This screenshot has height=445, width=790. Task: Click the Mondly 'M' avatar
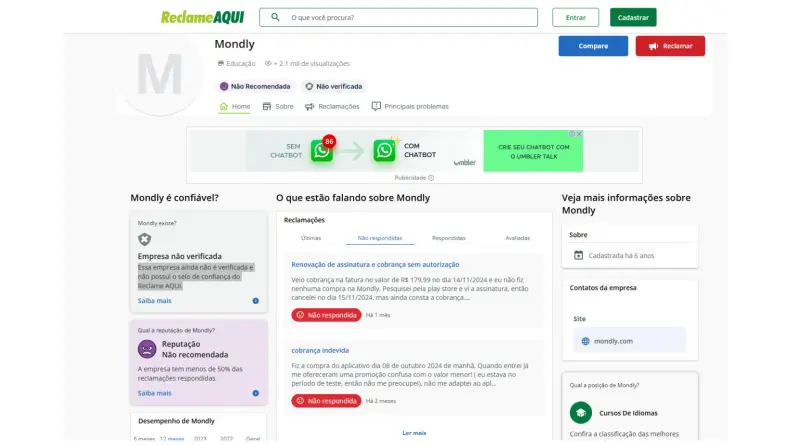[159, 75]
